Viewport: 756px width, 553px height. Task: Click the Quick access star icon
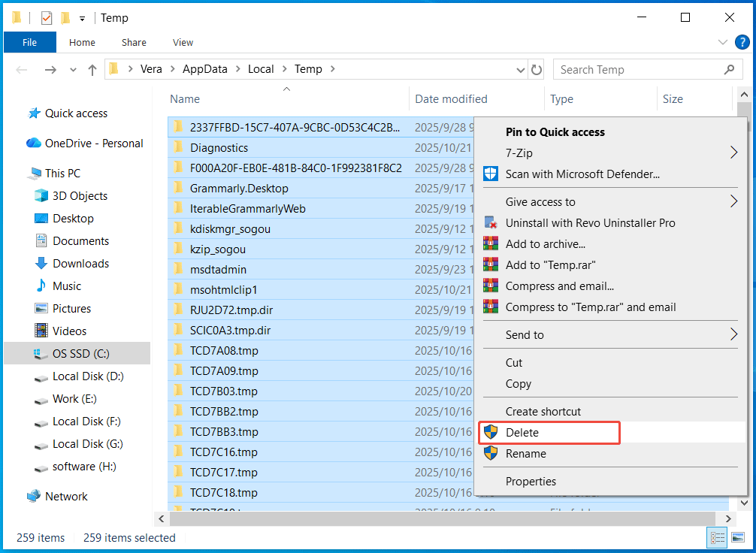[32, 113]
